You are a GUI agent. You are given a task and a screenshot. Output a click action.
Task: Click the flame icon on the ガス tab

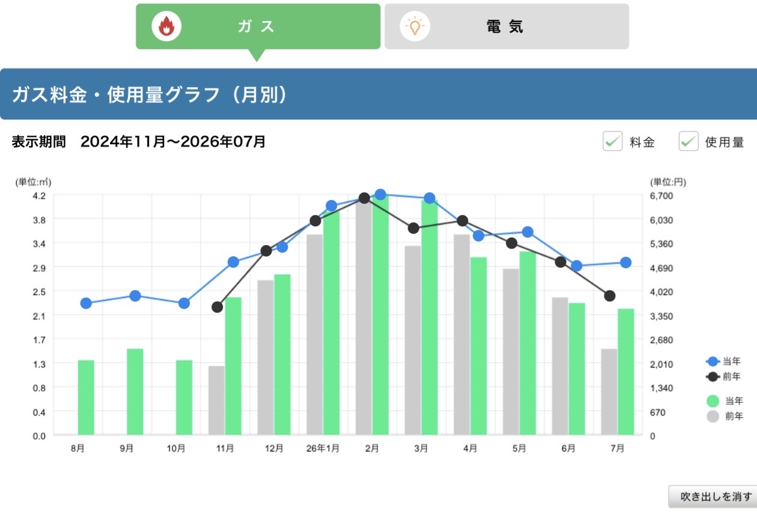(x=166, y=26)
